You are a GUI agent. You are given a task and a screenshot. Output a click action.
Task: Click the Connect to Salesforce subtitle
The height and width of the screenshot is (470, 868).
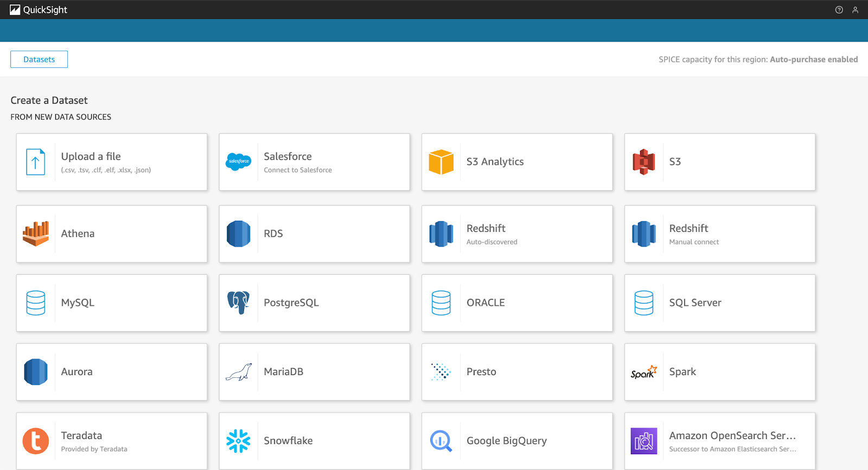(298, 170)
